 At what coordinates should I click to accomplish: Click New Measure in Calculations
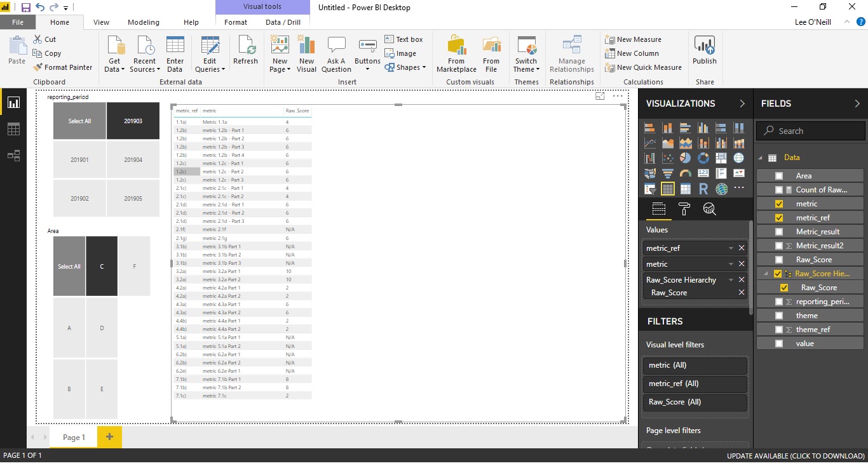[x=634, y=39]
